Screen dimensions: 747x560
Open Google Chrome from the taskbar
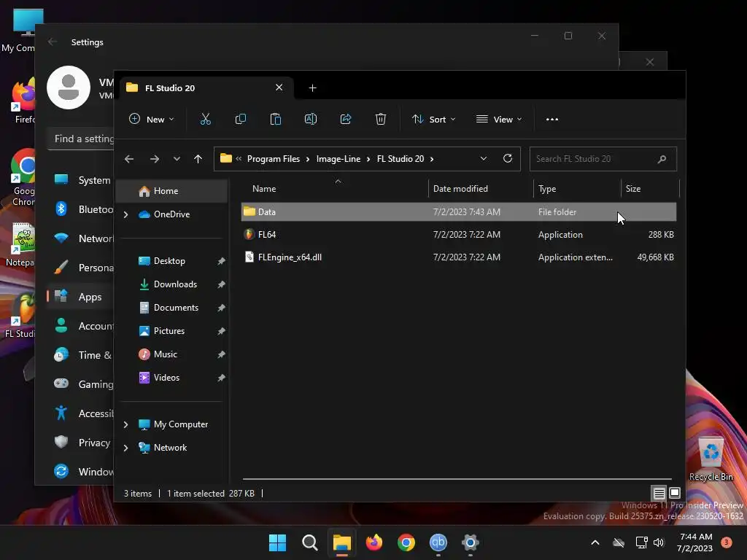coord(406,542)
